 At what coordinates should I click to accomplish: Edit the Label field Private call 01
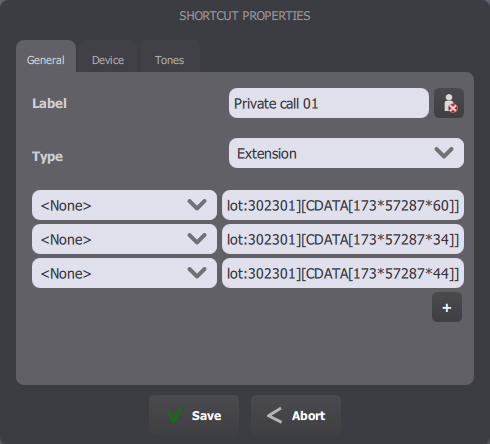(329, 103)
